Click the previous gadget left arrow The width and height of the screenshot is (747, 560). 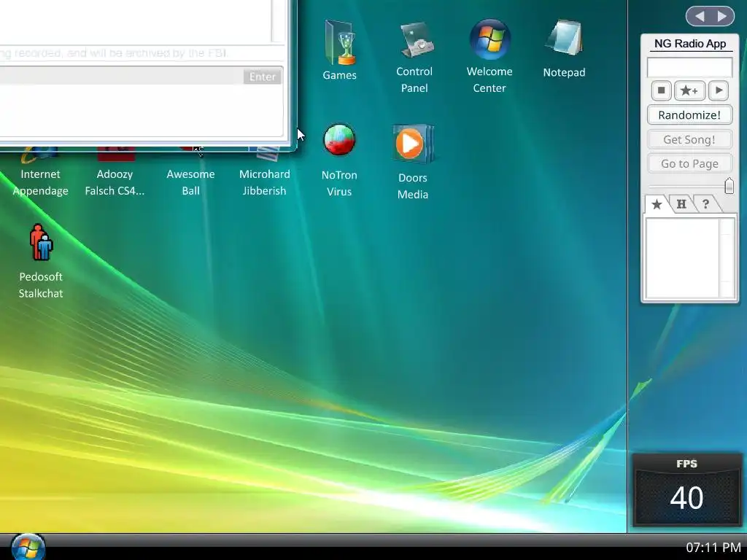click(x=700, y=16)
